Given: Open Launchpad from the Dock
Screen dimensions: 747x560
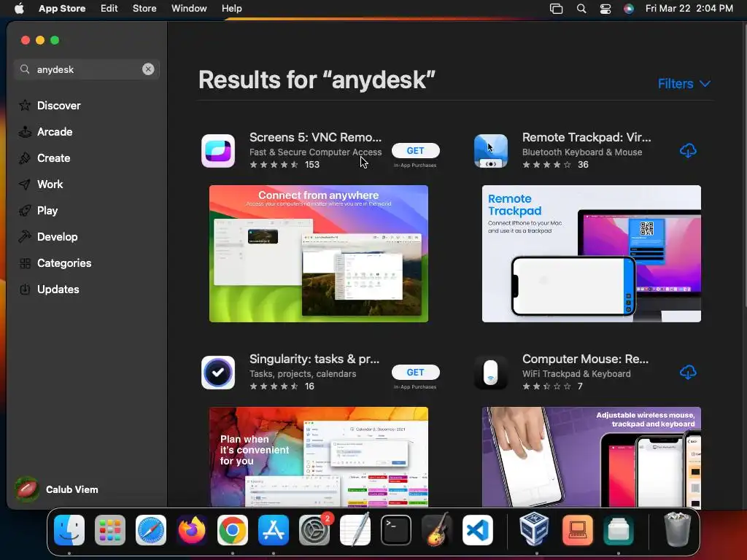Looking at the screenshot, I should point(110,530).
